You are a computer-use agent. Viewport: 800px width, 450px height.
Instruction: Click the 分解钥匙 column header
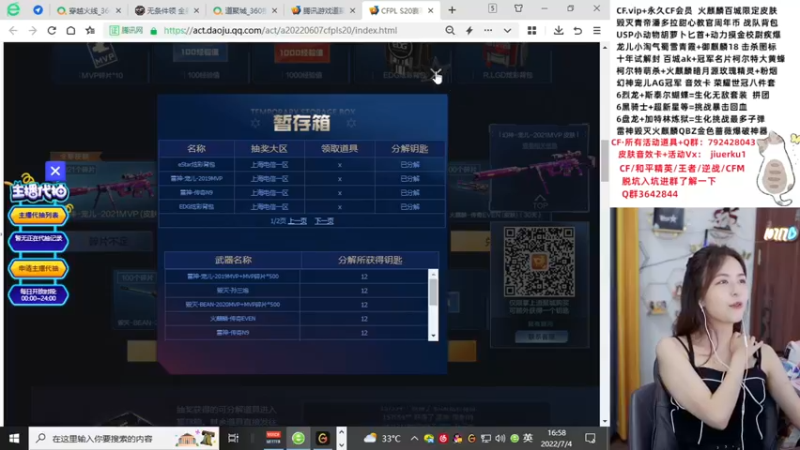pos(410,149)
